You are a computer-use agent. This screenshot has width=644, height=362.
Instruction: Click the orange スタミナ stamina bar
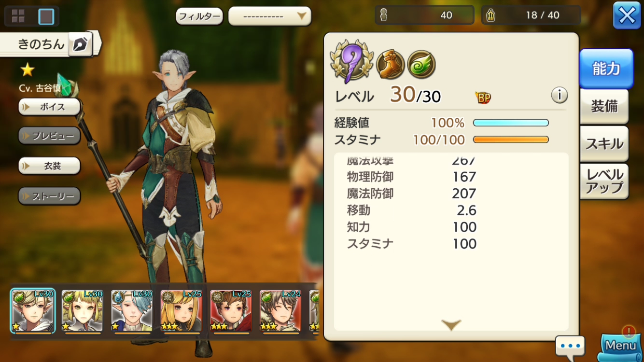[x=511, y=140]
